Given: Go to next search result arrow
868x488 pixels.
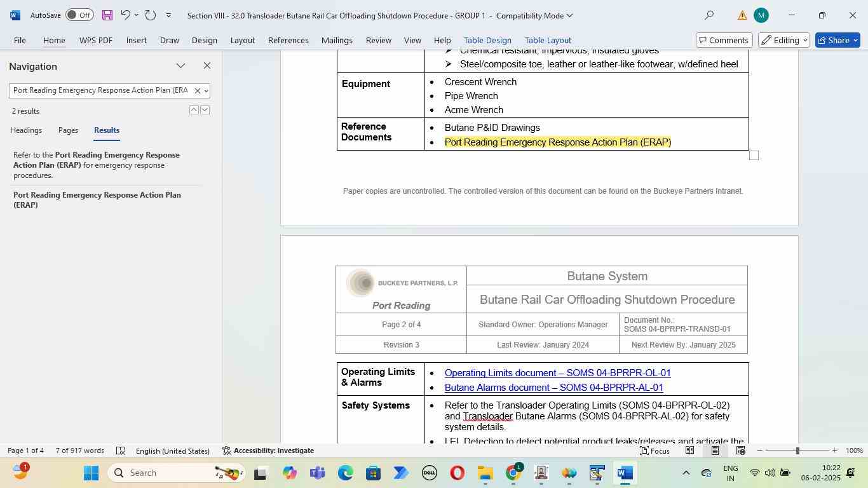Looking at the screenshot, I should 205,111.
